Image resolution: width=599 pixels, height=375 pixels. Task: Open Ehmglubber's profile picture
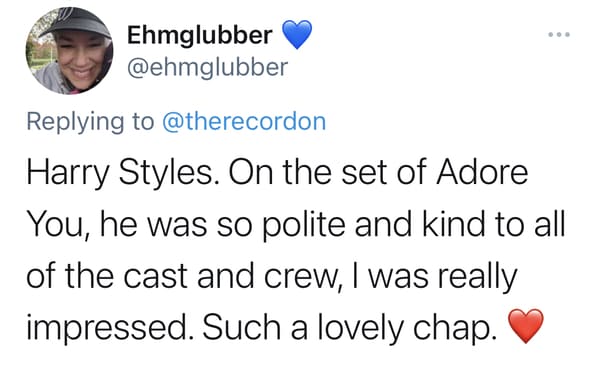[x=70, y=50]
